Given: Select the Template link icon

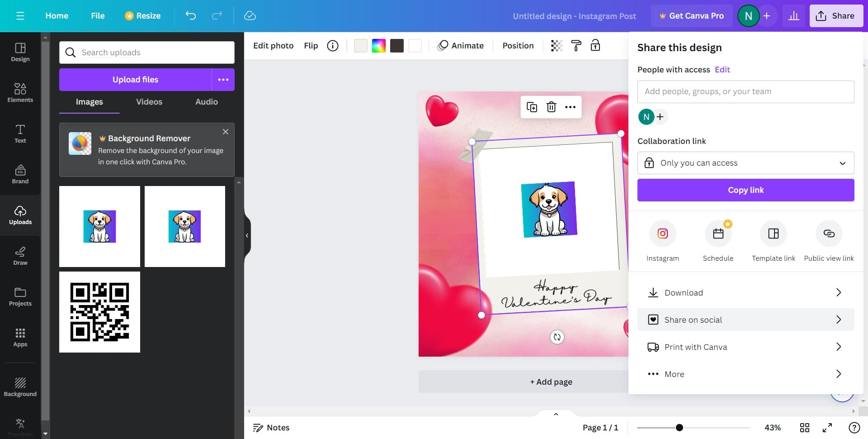Looking at the screenshot, I should (x=773, y=234).
